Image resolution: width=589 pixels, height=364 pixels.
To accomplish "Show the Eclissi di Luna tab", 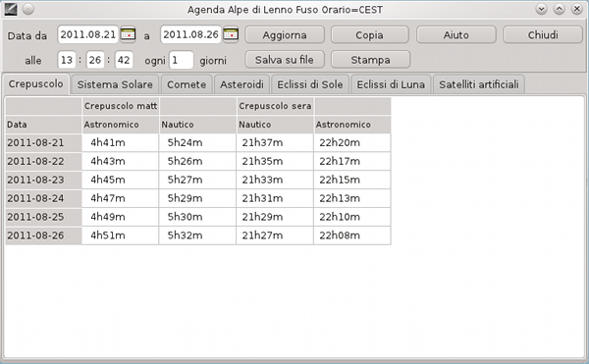I will (391, 84).
